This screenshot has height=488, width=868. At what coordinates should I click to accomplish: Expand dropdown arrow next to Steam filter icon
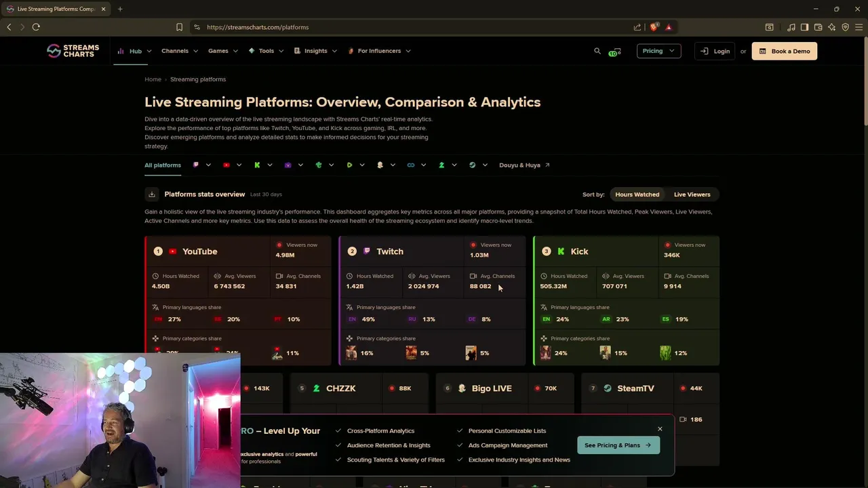(x=485, y=165)
